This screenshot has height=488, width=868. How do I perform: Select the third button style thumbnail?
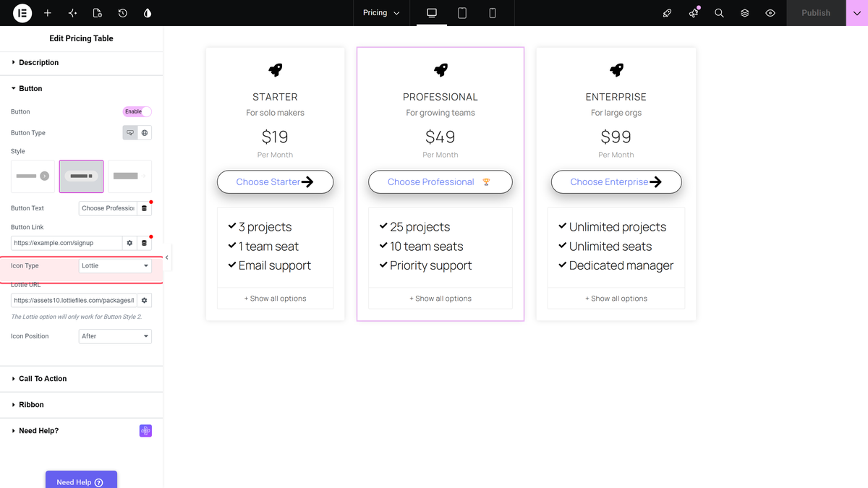click(x=129, y=176)
